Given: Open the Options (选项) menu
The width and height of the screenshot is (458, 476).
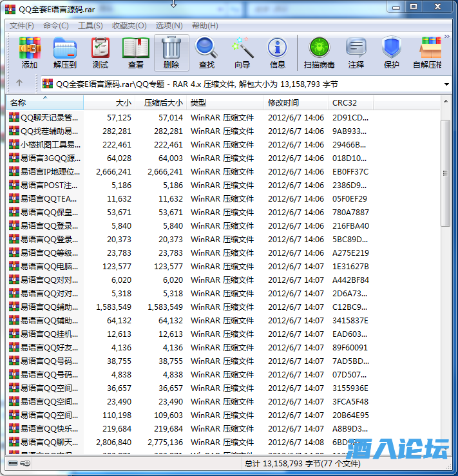Looking at the screenshot, I should click(169, 26).
